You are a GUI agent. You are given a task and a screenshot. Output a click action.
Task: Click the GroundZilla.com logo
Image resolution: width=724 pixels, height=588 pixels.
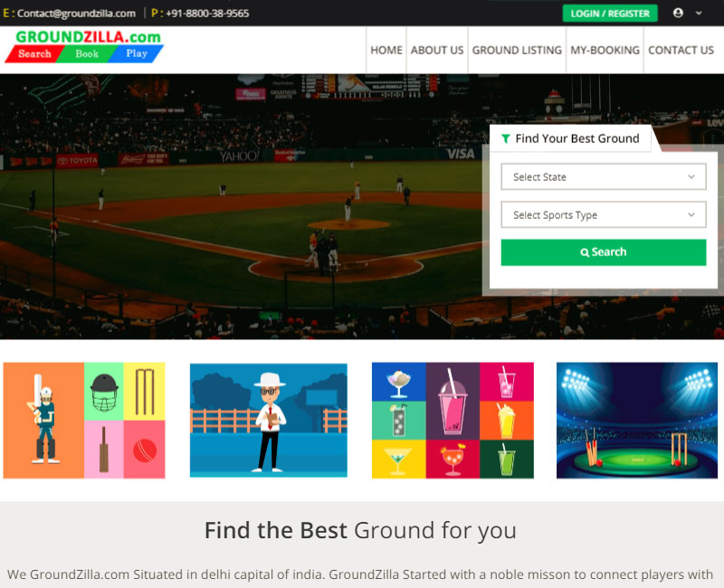[84, 46]
